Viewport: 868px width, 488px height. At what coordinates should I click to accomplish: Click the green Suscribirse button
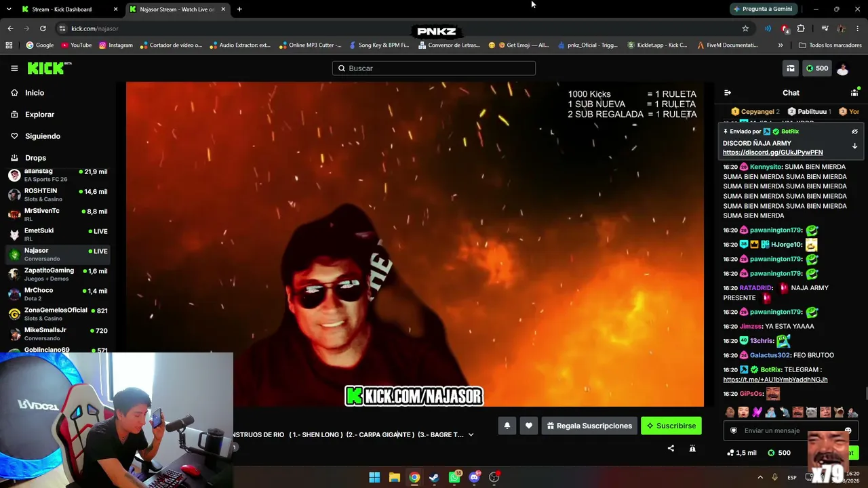[671, 426]
